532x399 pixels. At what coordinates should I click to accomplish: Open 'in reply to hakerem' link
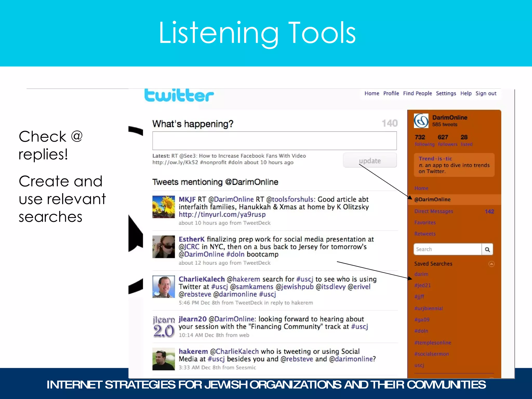click(289, 303)
